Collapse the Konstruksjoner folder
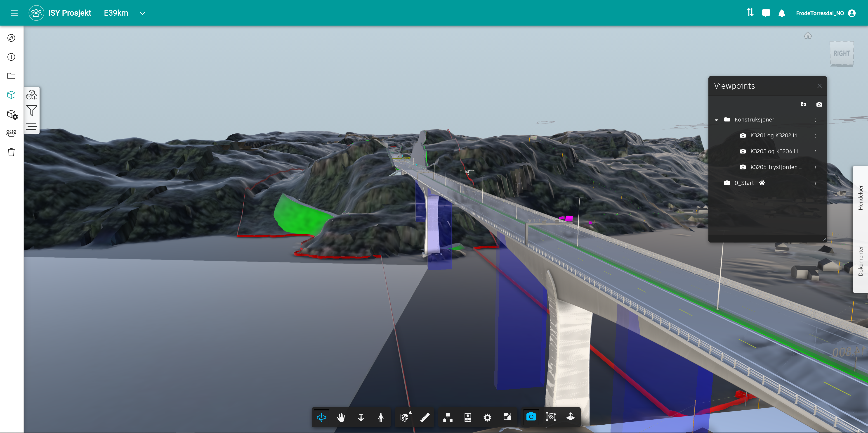 [716, 120]
